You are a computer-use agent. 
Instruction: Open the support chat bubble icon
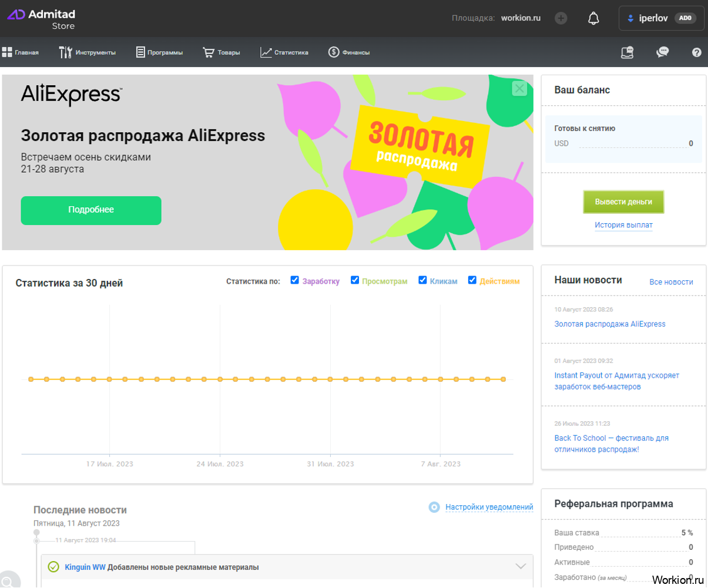pyautogui.click(x=663, y=52)
